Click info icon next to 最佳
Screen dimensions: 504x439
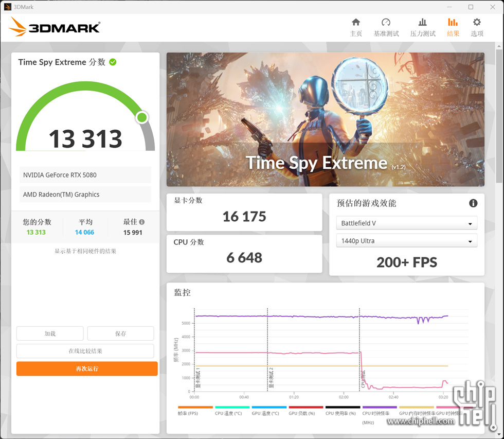click(x=142, y=222)
